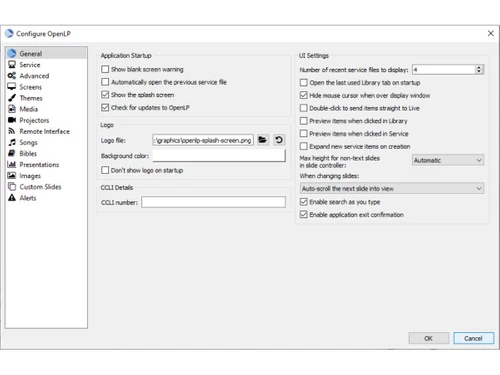Revert logo file to default

(x=279, y=140)
